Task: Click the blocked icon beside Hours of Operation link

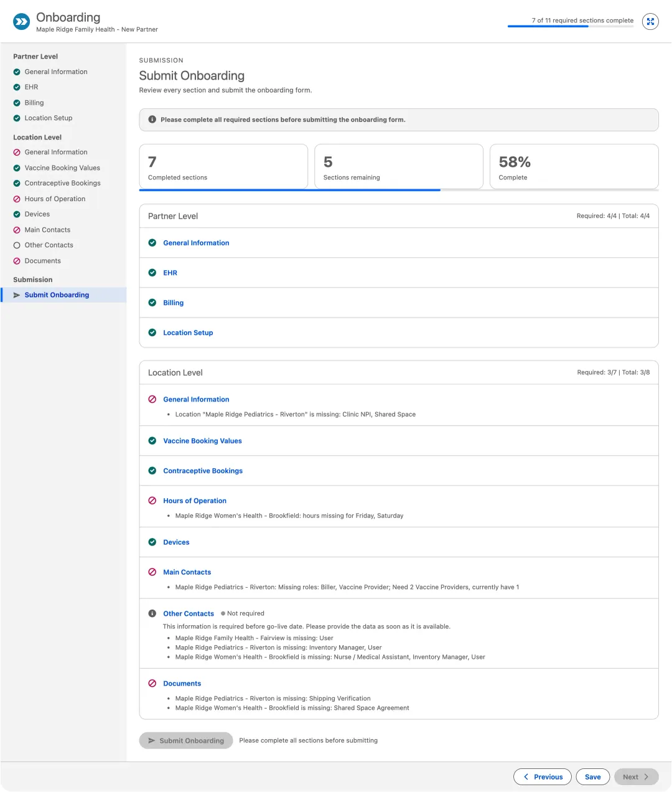Action: point(152,501)
